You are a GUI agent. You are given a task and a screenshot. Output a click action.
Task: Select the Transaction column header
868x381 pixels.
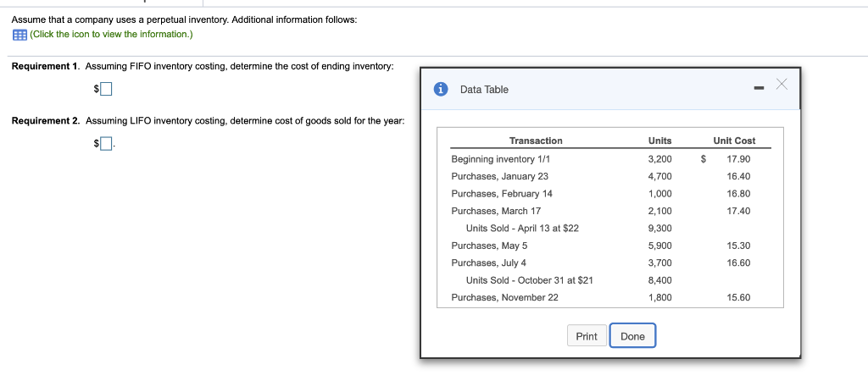(536, 141)
